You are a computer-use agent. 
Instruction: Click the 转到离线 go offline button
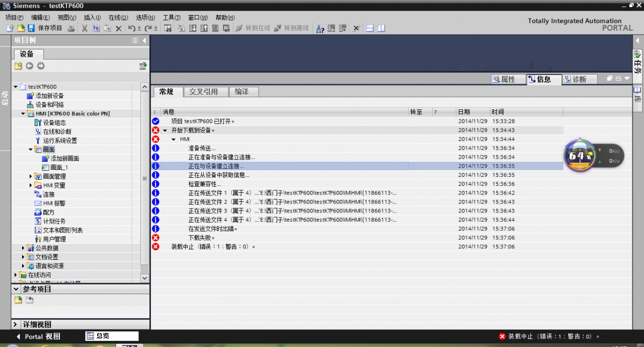[291, 28]
